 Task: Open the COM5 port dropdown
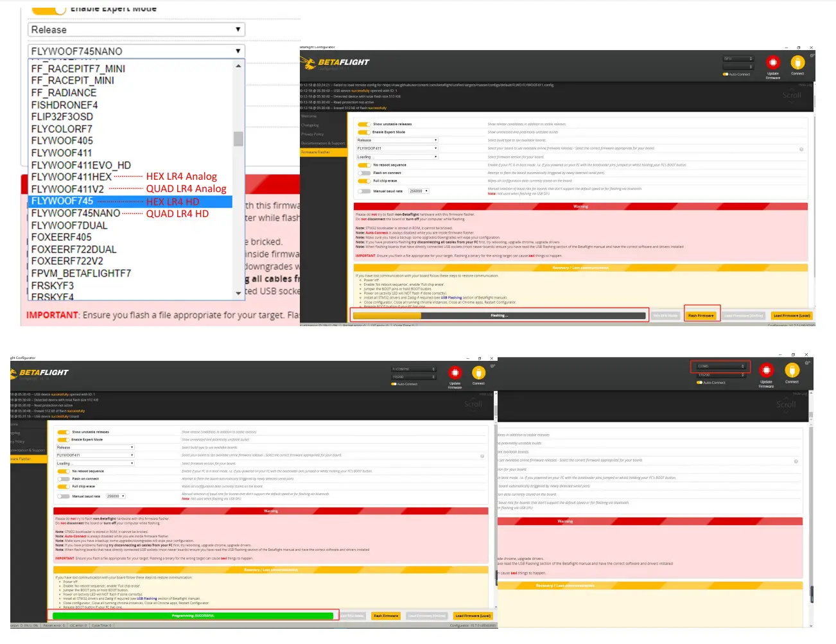(721, 367)
